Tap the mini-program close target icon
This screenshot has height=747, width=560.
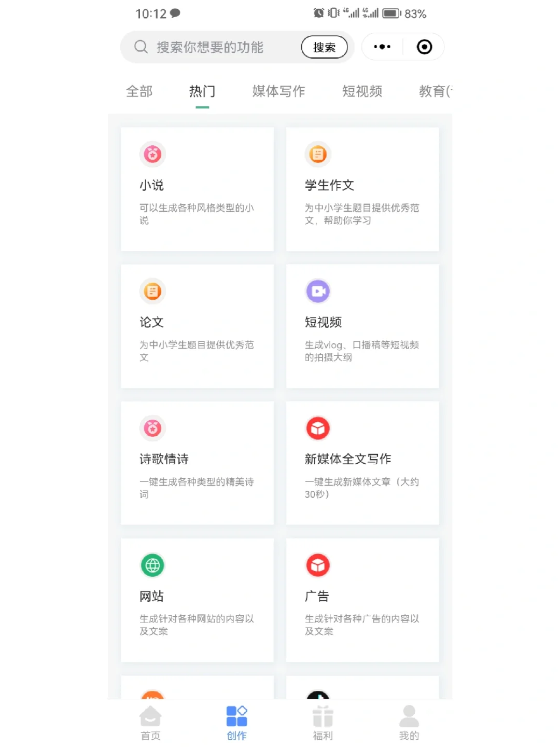click(424, 47)
